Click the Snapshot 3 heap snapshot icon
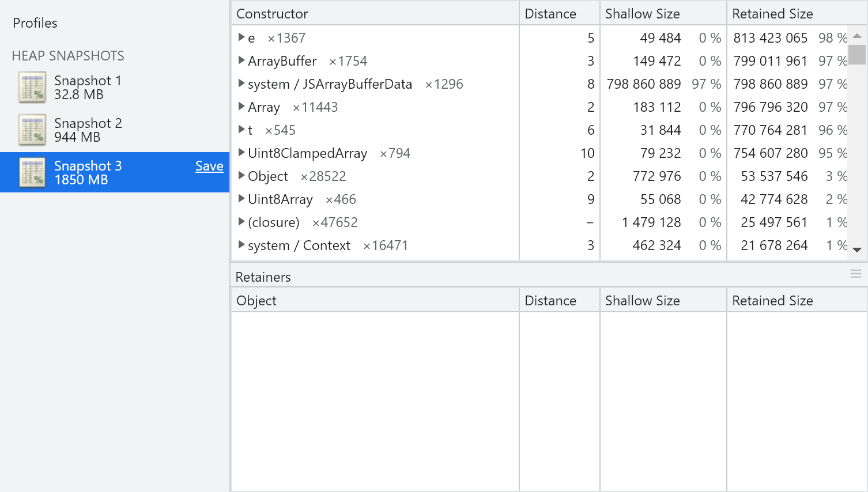The height and width of the screenshot is (492, 868). click(x=32, y=173)
